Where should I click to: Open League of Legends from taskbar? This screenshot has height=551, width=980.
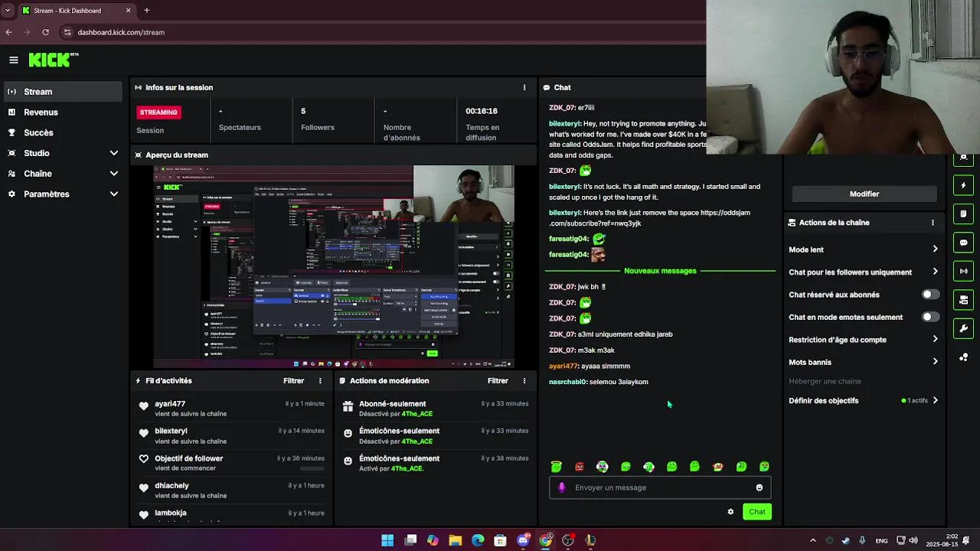(590, 540)
